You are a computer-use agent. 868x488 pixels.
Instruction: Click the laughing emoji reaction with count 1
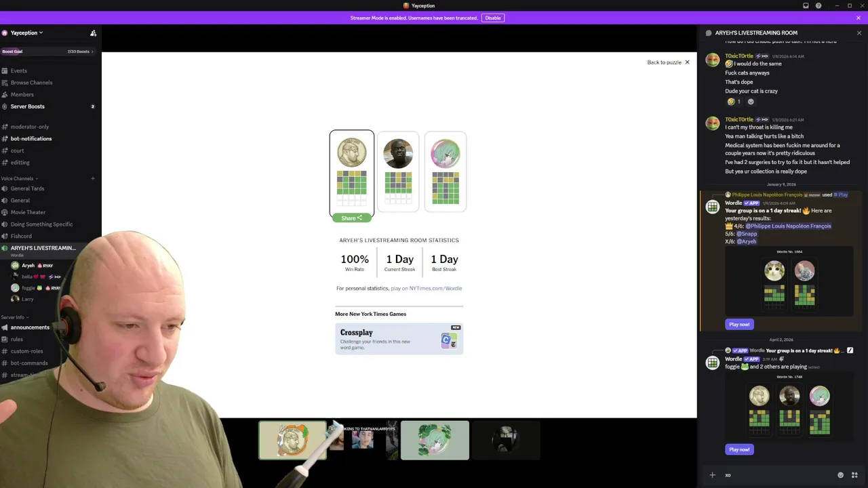tap(734, 102)
